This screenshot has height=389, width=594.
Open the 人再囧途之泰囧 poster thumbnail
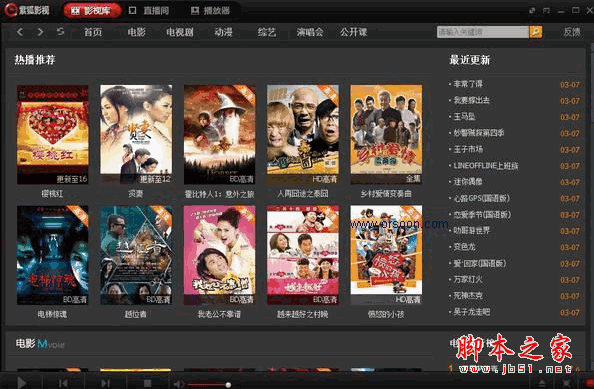[303, 134]
